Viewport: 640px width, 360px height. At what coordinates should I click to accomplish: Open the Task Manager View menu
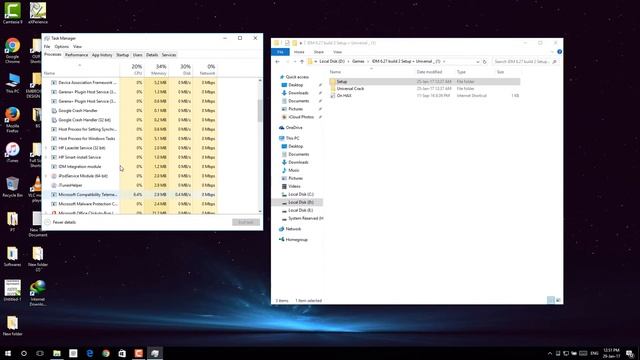77,47
